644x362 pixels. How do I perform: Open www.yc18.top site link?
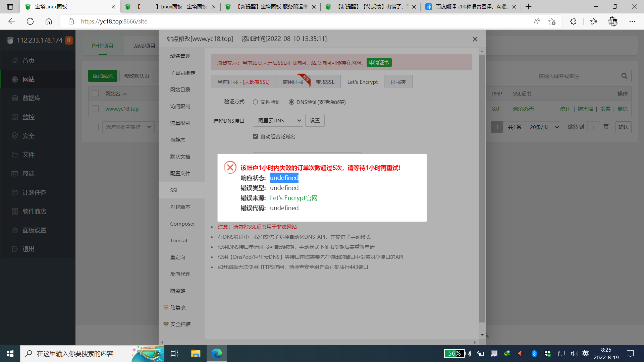pos(122,109)
